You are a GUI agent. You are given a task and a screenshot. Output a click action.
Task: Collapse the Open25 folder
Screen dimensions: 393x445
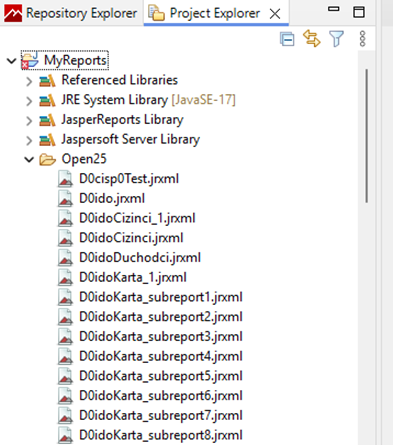[x=29, y=160]
